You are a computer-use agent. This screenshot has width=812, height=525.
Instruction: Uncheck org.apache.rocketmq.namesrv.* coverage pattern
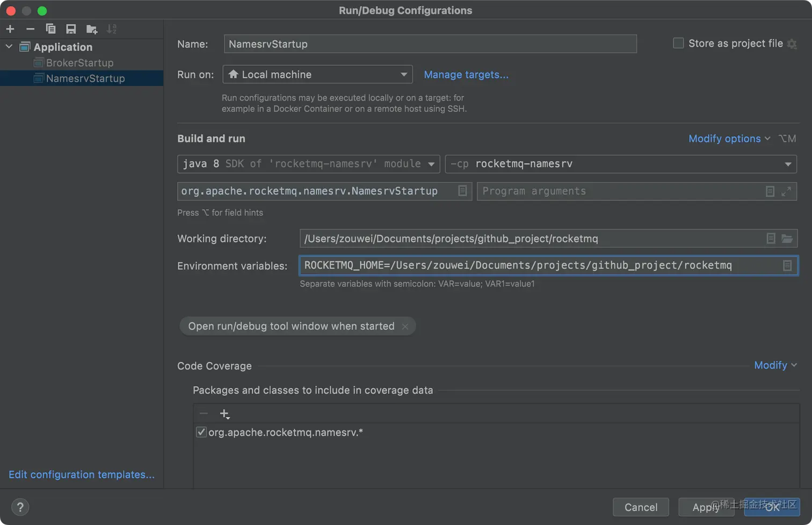click(x=201, y=432)
